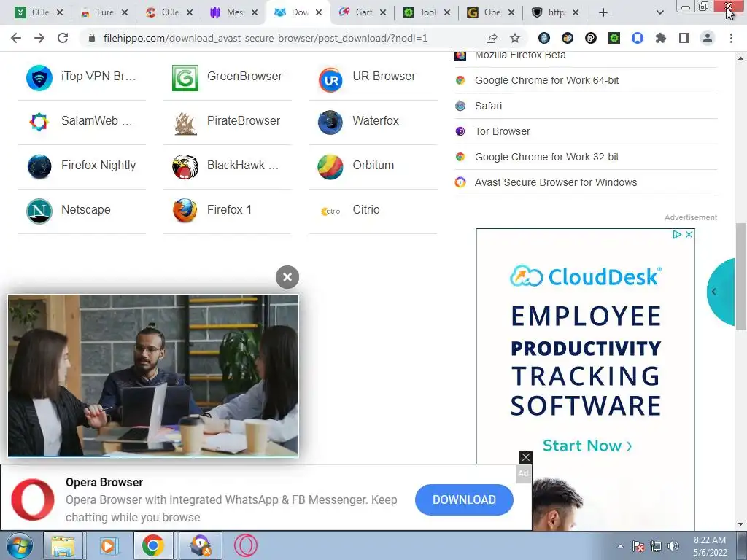This screenshot has height=560, width=747.
Task: Click the Opera icon in taskbar
Action: point(246,545)
